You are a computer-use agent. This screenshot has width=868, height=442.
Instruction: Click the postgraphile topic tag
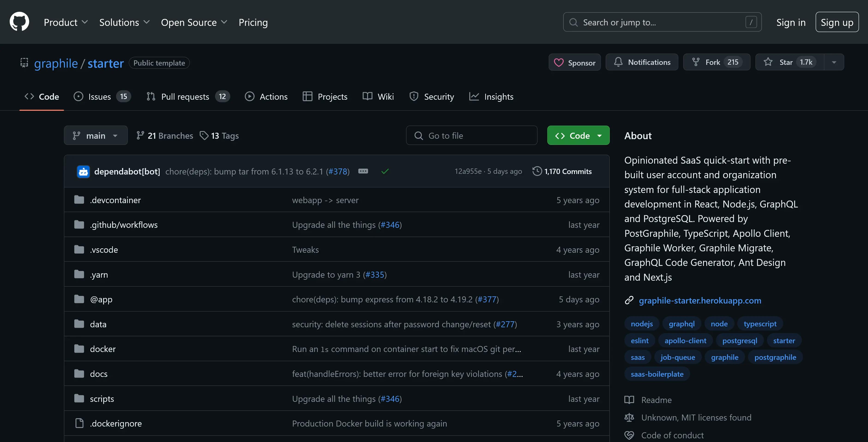[x=775, y=357]
